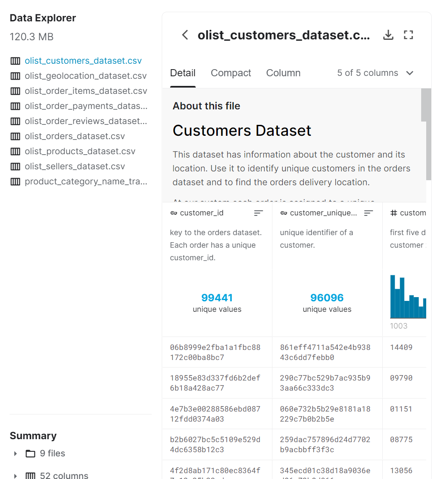Open the 5 of 5 columns dropdown
This screenshot has height=479, width=448.
[x=375, y=73]
